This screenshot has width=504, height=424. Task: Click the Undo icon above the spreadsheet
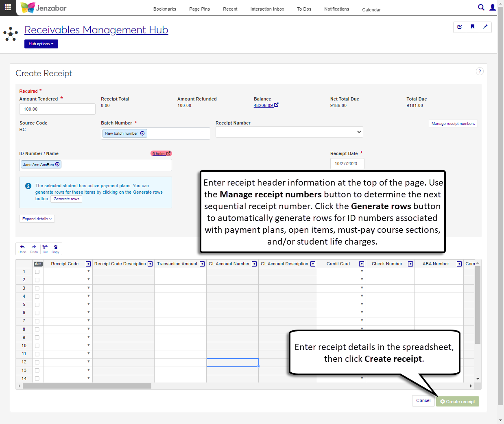(22, 249)
